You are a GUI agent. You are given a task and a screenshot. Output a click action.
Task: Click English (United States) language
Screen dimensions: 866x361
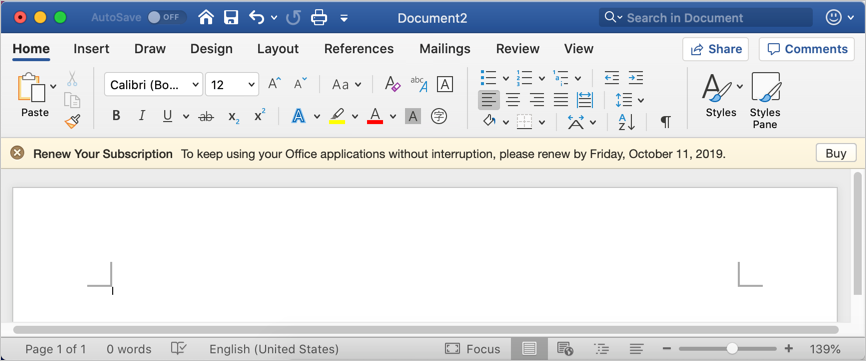[x=274, y=349]
